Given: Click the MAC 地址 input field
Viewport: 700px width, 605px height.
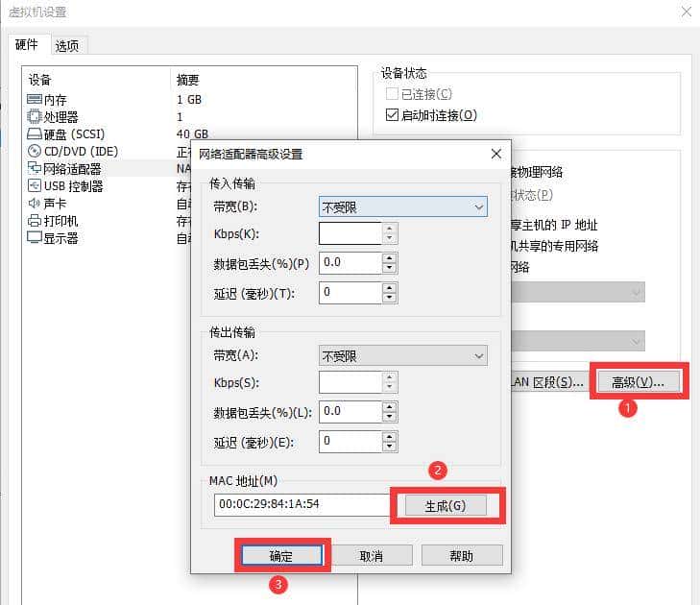Looking at the screenshot, I should (302, 504).
